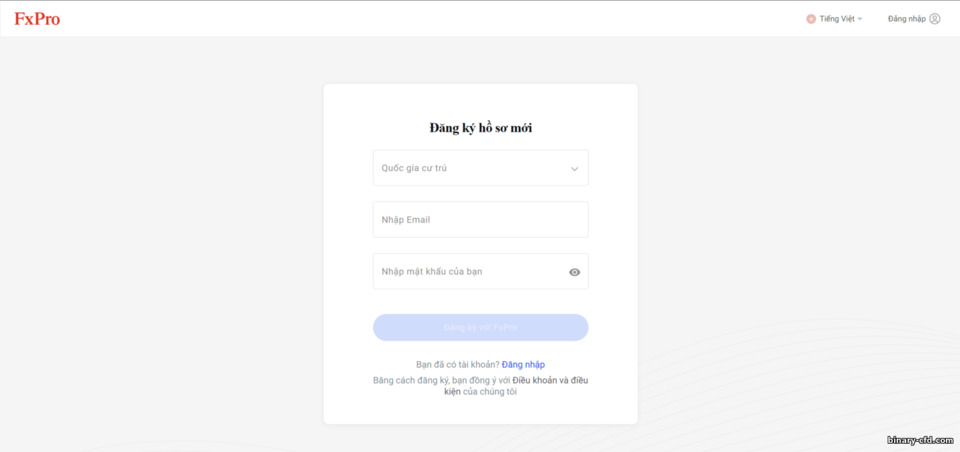Image resolution: width=960 pixels, height=452 pixels.
Task: Select Đăng nhập in the top header
Action: tap(907, 19)
